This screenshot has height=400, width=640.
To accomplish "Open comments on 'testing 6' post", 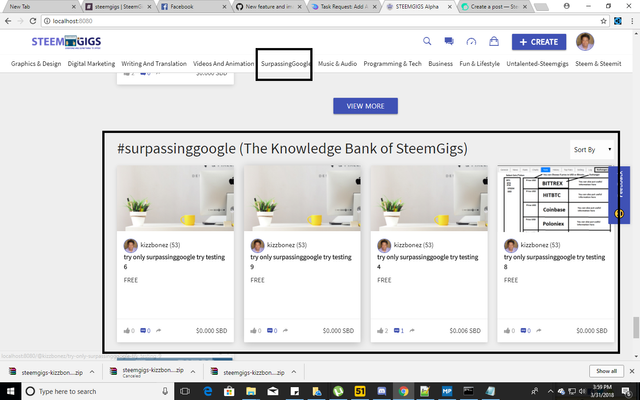I will tap(143, 331).
